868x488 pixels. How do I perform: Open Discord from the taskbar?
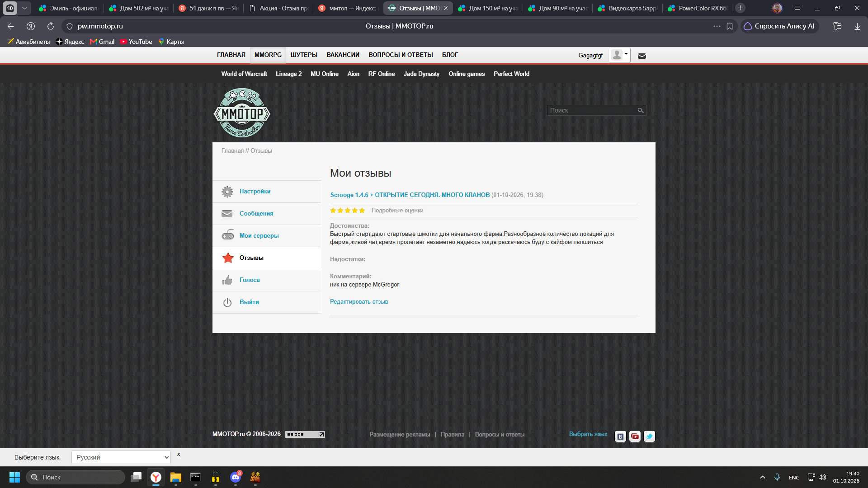(236, 477)
